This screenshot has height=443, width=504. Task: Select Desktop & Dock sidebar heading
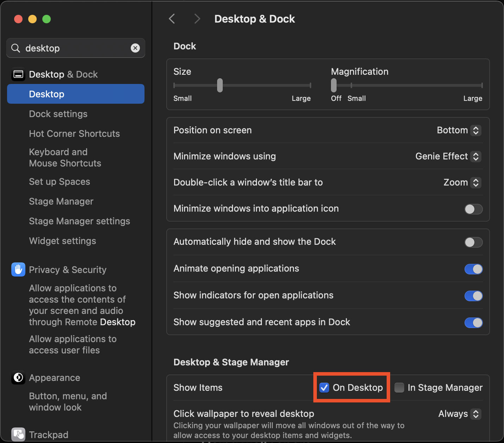tap(63, 74)
